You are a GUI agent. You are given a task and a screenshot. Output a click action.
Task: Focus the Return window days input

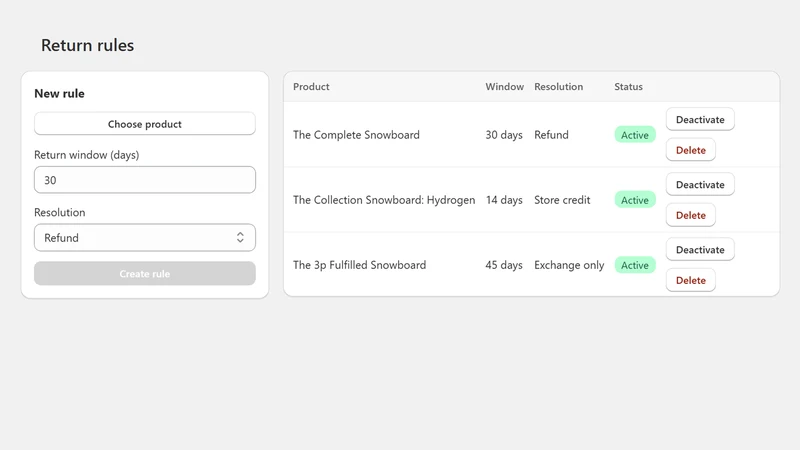tap(145, 180)
